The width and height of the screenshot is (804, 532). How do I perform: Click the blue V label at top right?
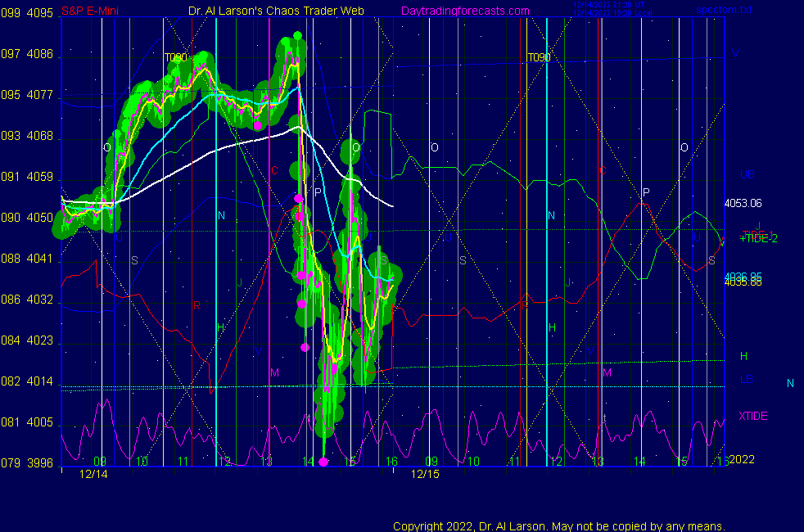(735, 55)
